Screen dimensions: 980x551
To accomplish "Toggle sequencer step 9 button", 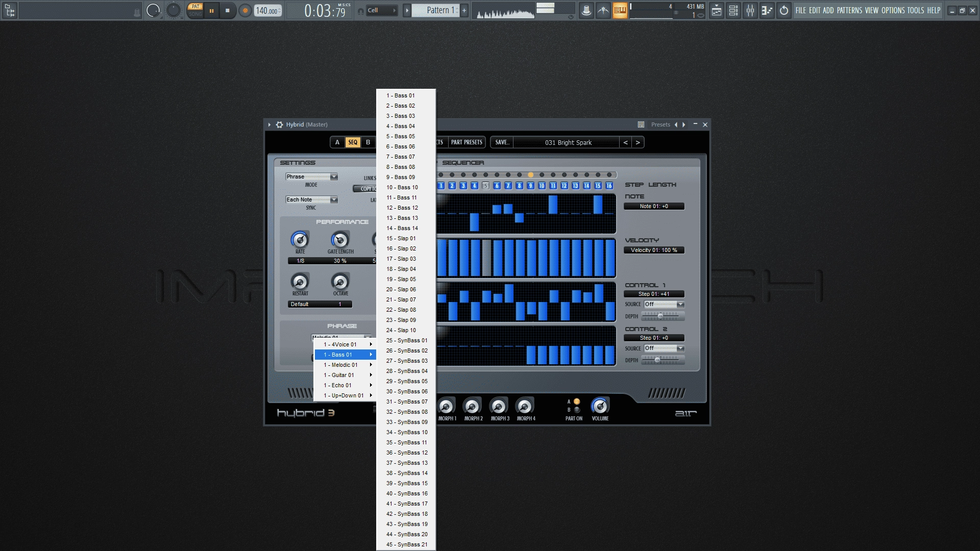I will coord(530,186).
